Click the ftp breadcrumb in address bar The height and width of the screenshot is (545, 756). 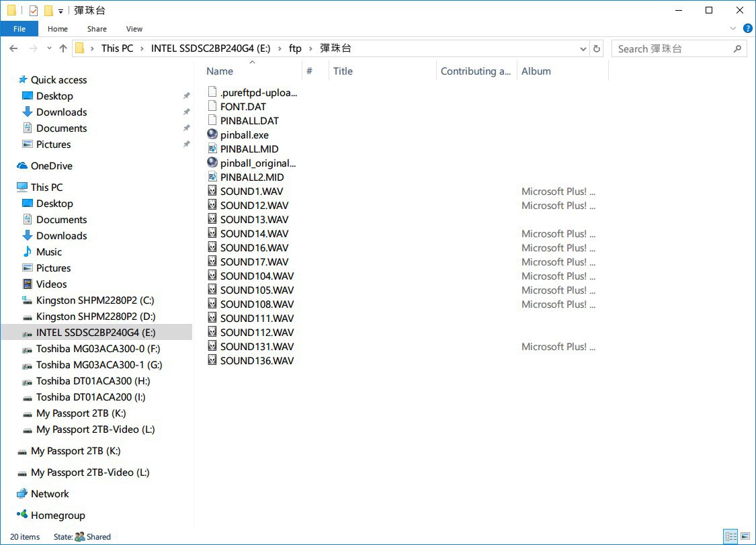click(295, 48)
